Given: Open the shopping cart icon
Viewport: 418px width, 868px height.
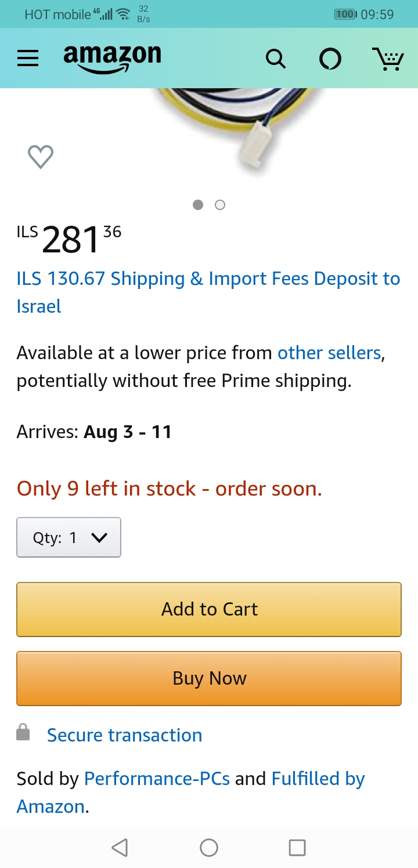Looking at the screenshot, I should point(388,59).
